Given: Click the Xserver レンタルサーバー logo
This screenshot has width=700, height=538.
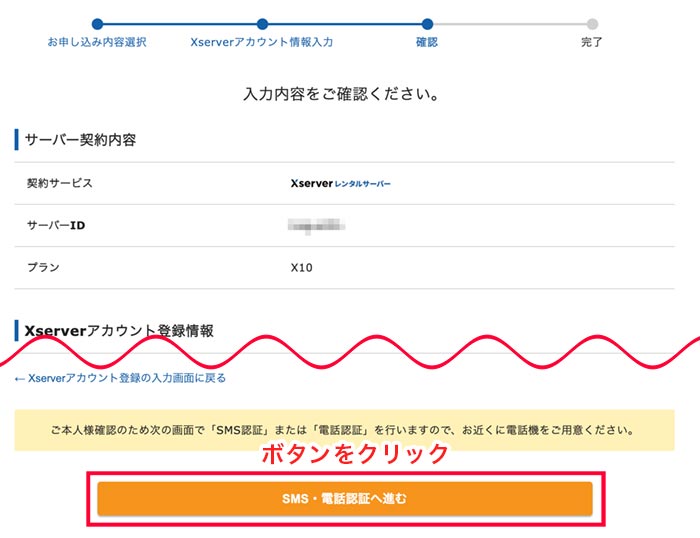Looking at the screenshot, I should [340, 184].
